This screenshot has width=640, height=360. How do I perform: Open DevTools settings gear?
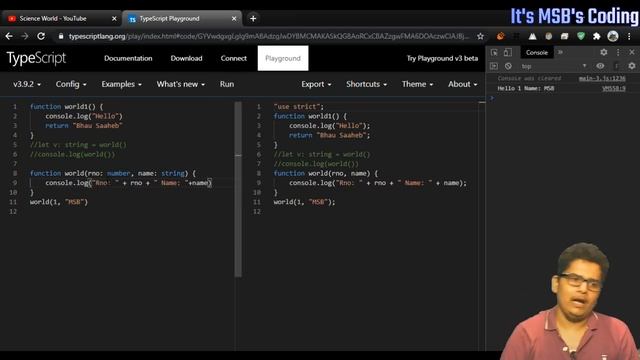pos(604,52)
